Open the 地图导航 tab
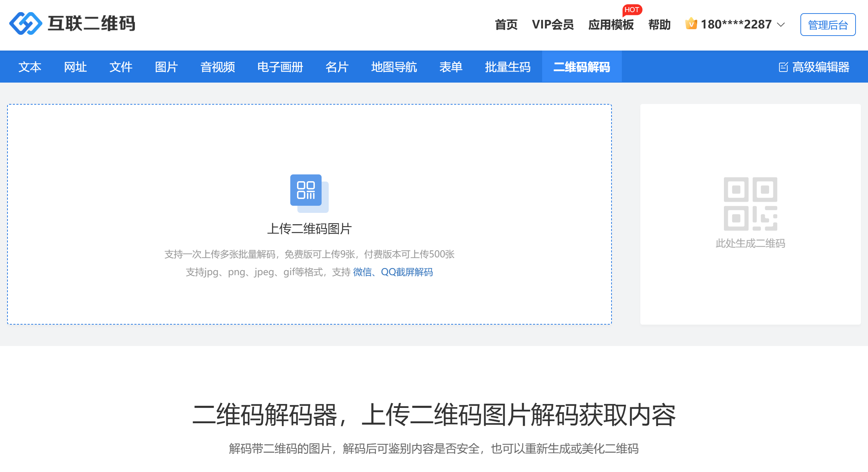Screen dimensions: 868x472 394,67
